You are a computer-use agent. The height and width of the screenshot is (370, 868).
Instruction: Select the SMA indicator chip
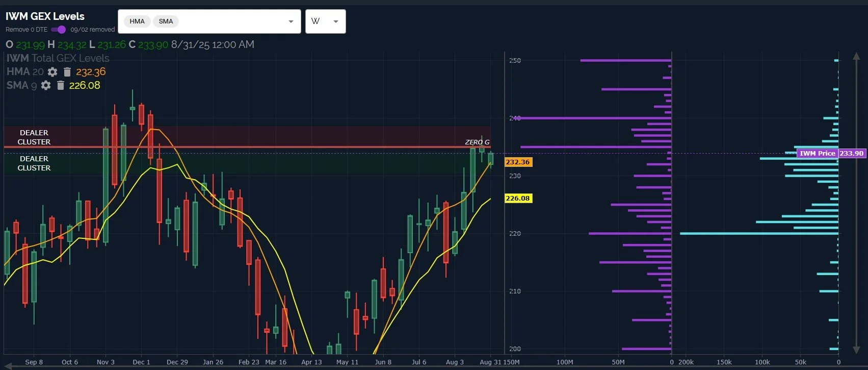click(x=166, y=21)
